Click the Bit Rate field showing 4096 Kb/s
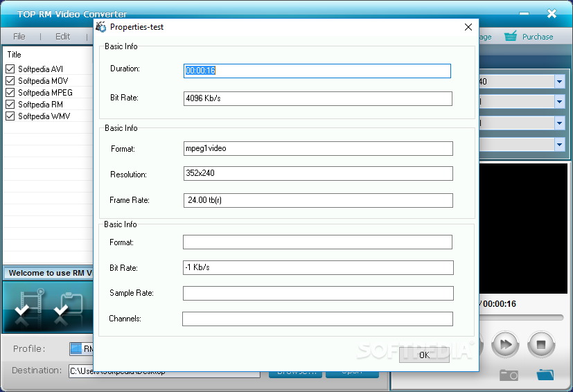 tap(318, 98)
